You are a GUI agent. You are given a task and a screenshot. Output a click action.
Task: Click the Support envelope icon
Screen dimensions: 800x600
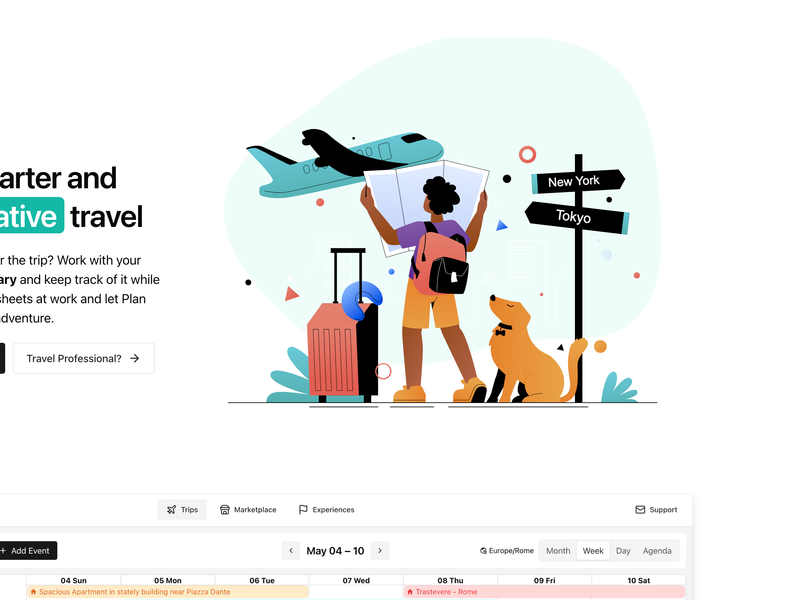tap(640, 510)
